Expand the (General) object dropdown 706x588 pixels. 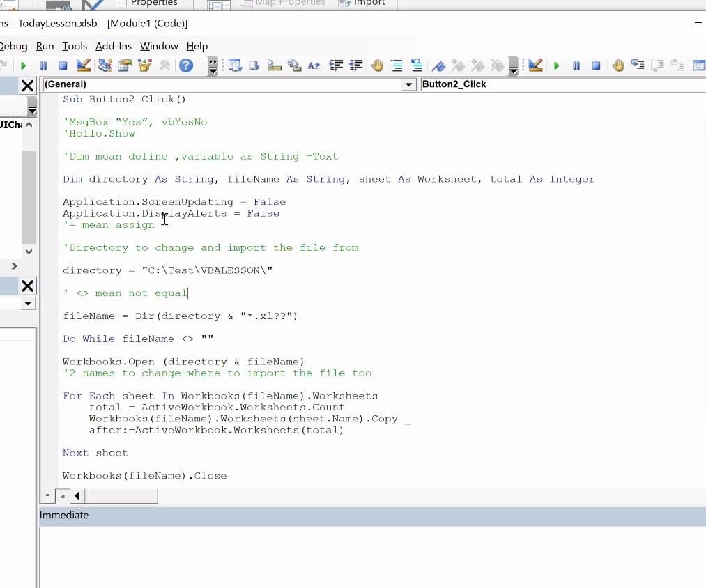tap(408, 84)
